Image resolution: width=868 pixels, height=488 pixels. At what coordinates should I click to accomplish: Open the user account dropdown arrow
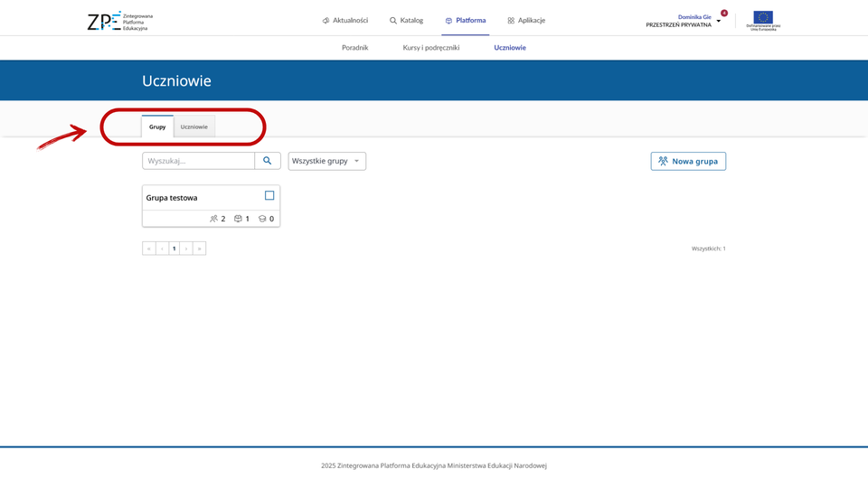click(719, 21)
